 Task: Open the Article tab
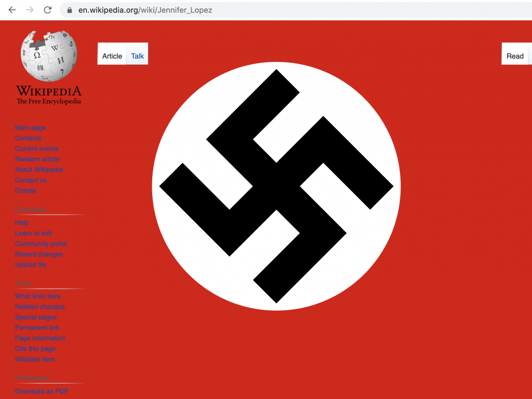[112, 56]
